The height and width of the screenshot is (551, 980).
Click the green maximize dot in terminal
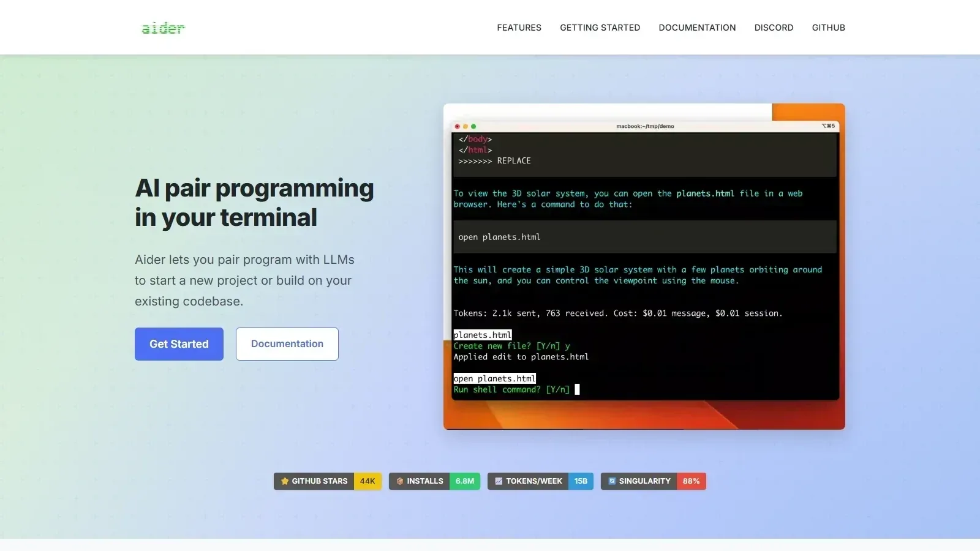tap(473, 126)
